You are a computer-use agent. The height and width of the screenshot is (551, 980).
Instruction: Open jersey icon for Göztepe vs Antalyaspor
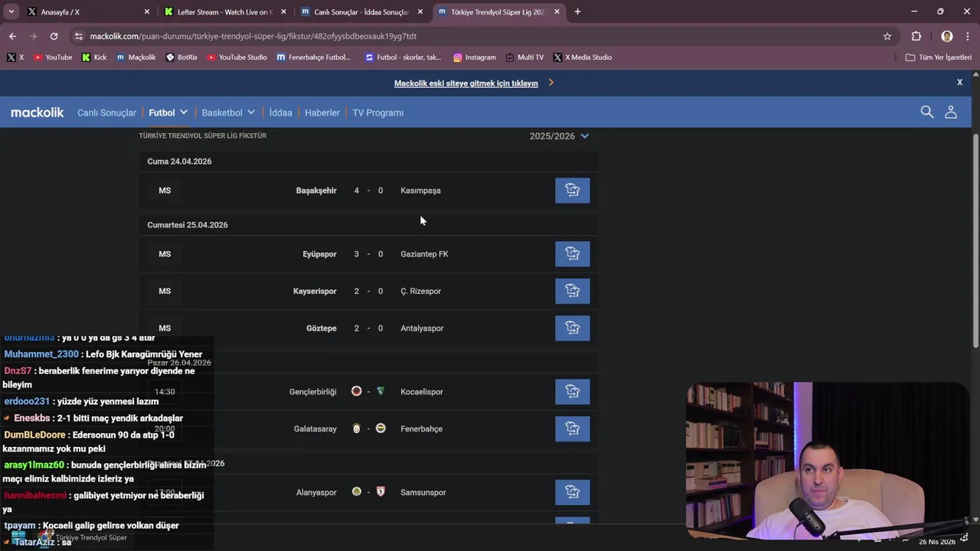click(573, 328)
